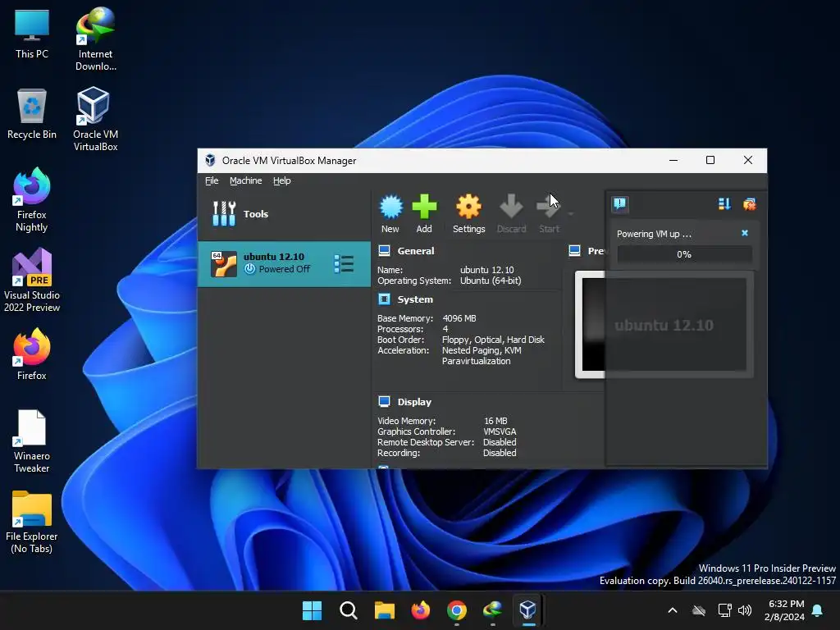
Task: Click the clear all notifications icon
Action: point(750,203)
